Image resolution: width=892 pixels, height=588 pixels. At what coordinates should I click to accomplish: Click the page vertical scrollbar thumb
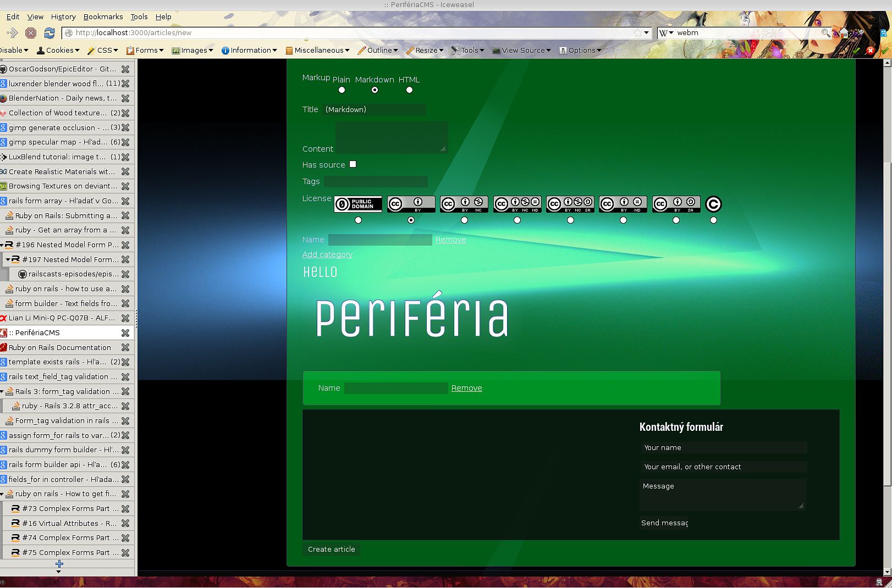pyautogui.click(x=887, y=324)
